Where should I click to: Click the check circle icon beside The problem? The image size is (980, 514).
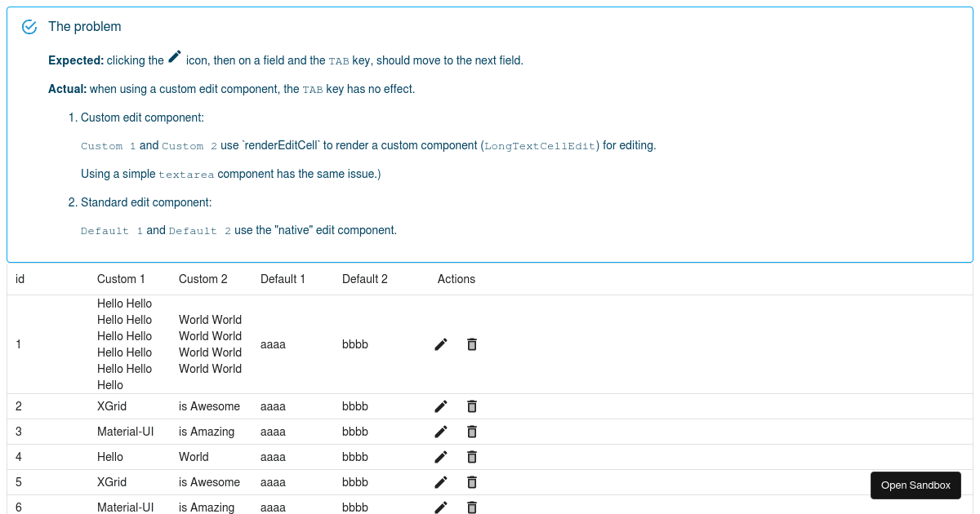[29, 27]
